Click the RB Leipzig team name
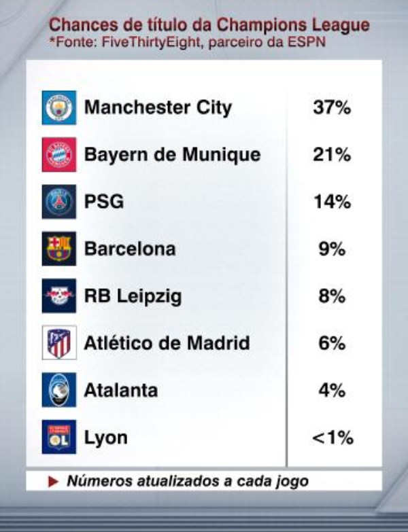The image size is (408, 532). (133, 296)
